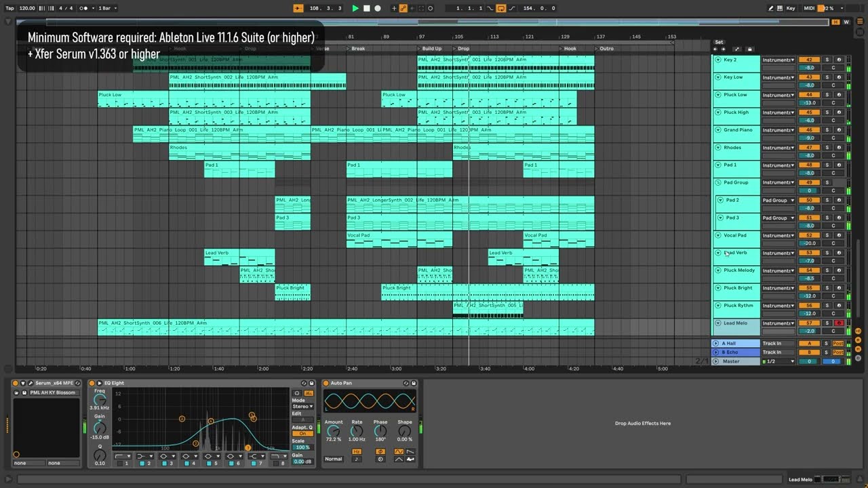
Task: Switch Auto Pan rate mode to Hz
Action: [356, 451]
